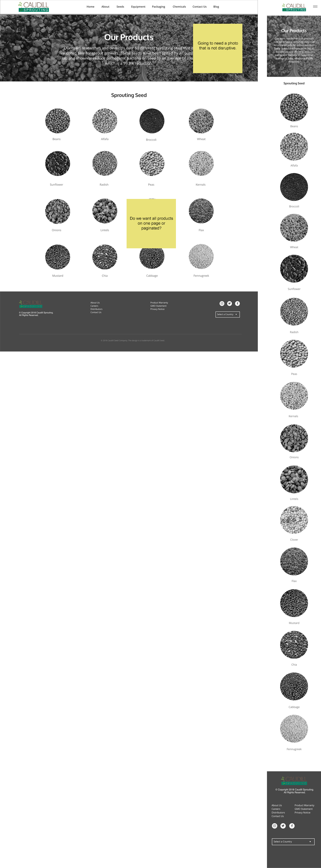Click the desktop footer Instagram icon

(x=222, y=303)
